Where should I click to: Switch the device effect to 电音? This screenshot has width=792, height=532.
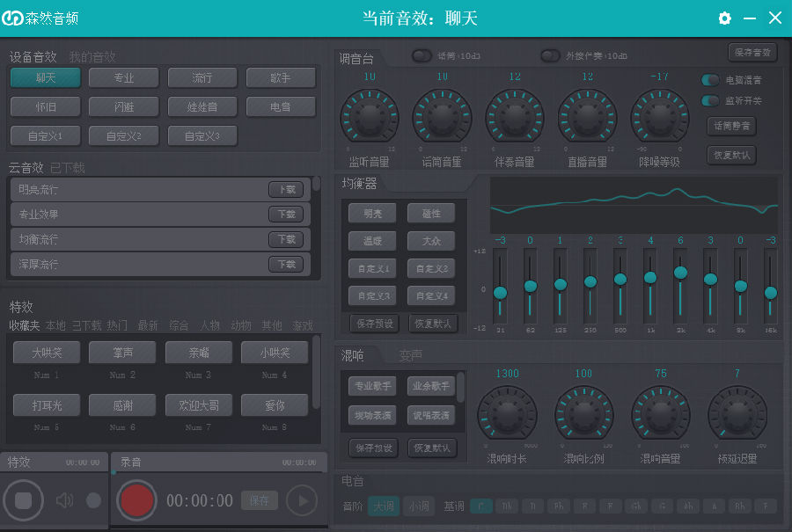(281, 108)
